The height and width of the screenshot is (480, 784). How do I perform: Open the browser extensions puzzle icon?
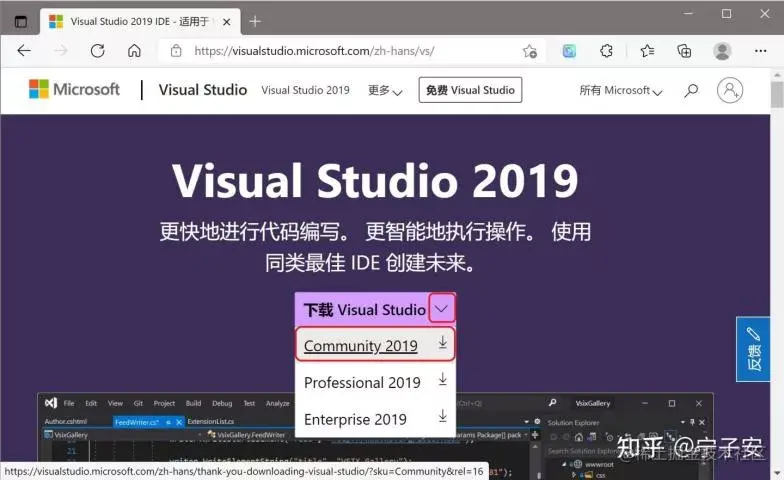click(606, 50)
